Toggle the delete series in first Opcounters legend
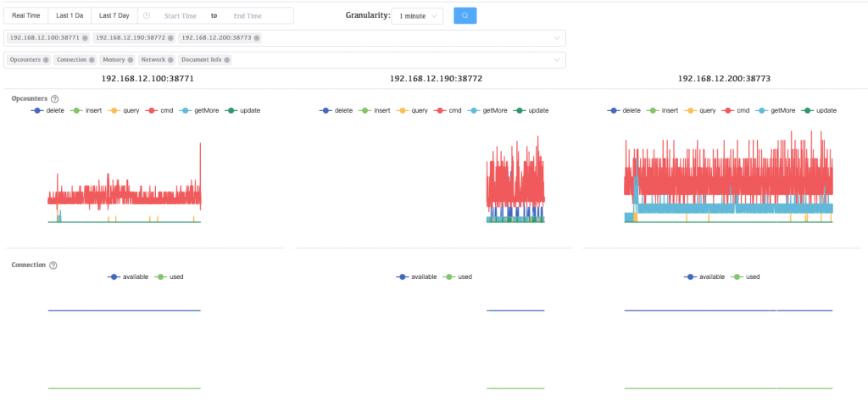The width and height of the screenshot is (868, 413). click(48, 111)
